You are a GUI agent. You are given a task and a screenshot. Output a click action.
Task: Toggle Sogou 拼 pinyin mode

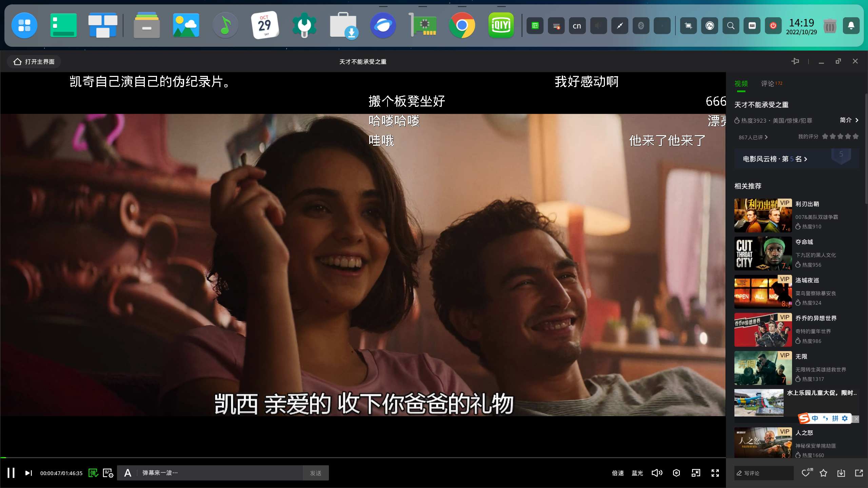(835, 419)
